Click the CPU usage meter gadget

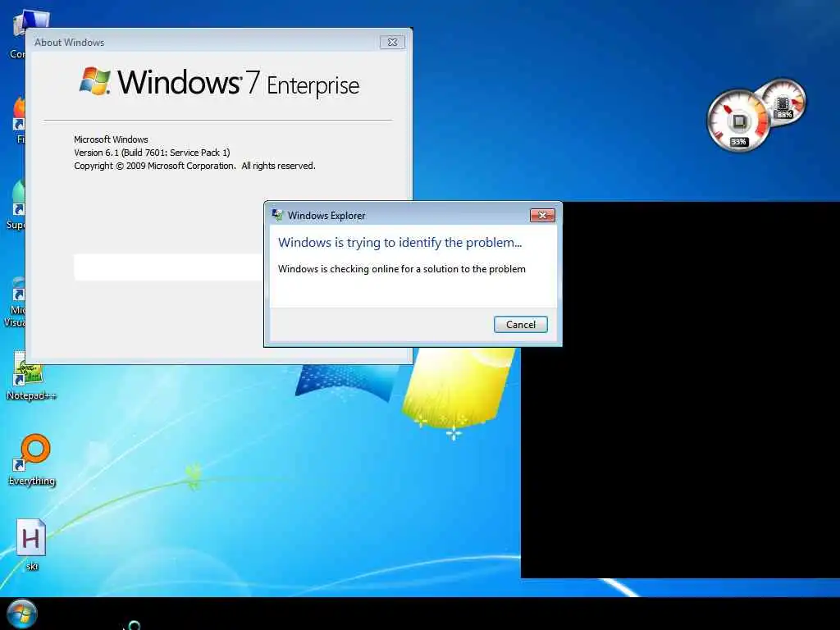pos(737,121)
